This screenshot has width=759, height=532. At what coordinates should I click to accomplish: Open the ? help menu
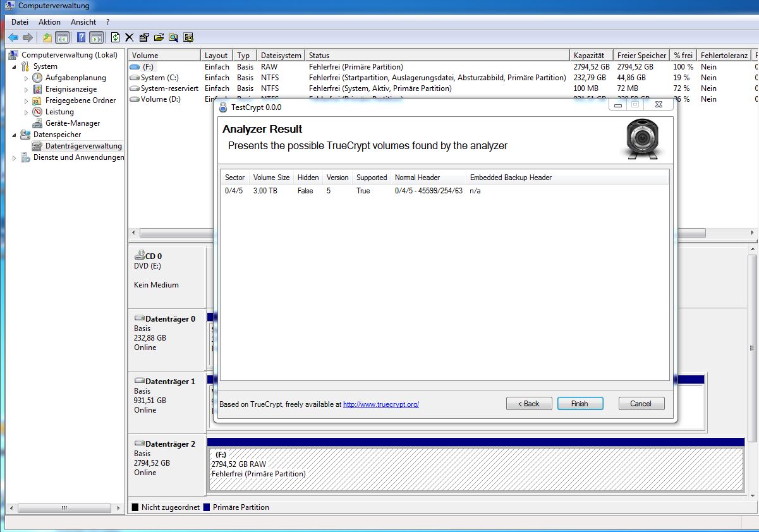[108, 22]
